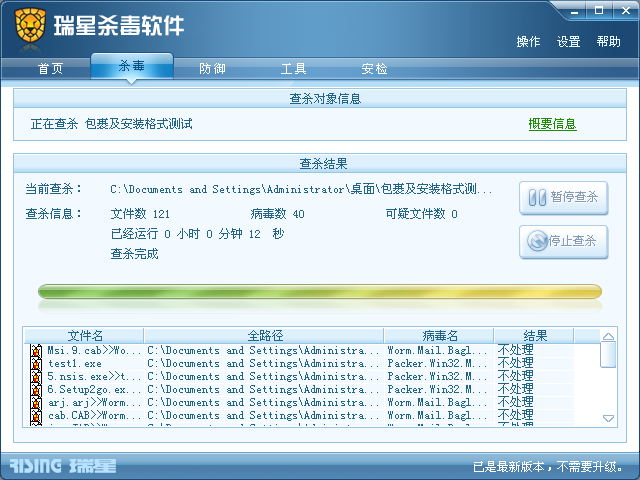Click the current scan path text

tap(301, 189)
